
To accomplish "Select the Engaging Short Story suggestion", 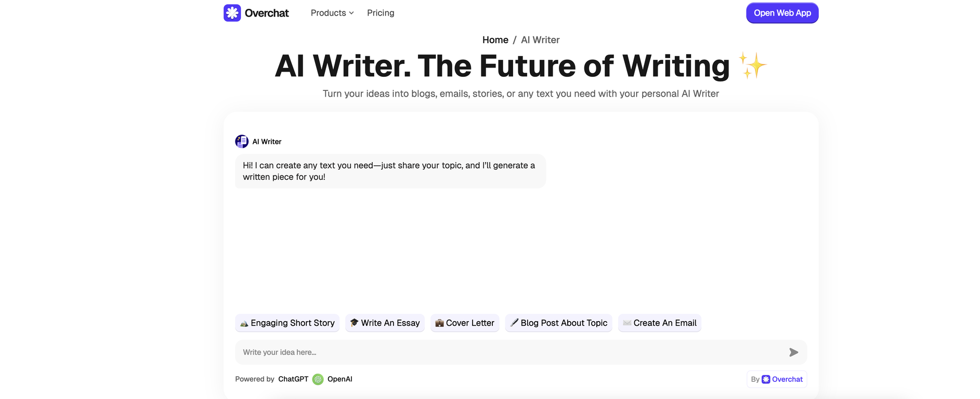I will [287, 323].
